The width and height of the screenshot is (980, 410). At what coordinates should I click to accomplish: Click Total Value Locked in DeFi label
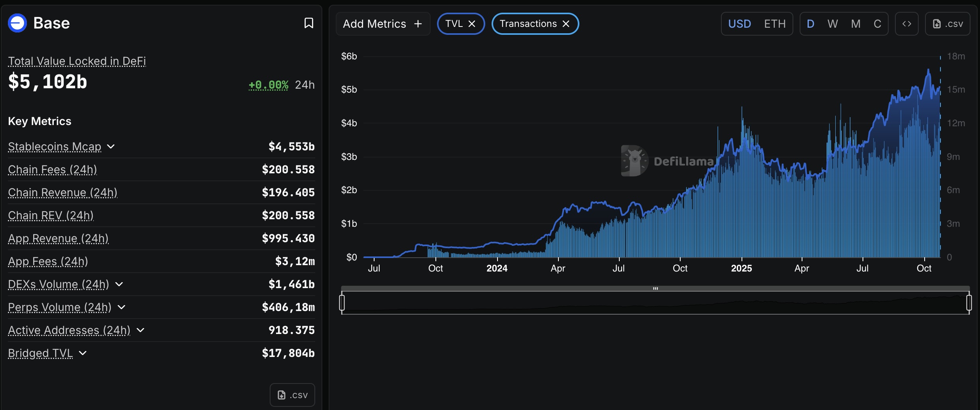point(77,61)
